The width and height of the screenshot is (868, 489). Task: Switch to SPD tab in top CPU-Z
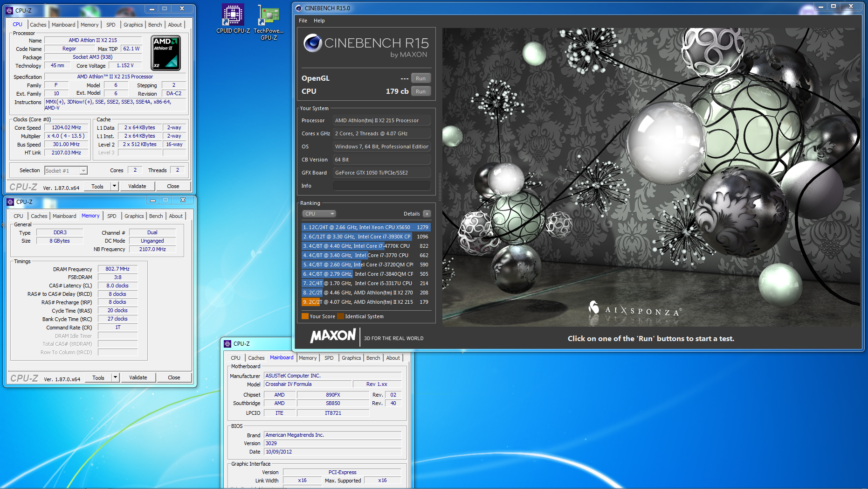pyautogui.click(x=110, y=25)
